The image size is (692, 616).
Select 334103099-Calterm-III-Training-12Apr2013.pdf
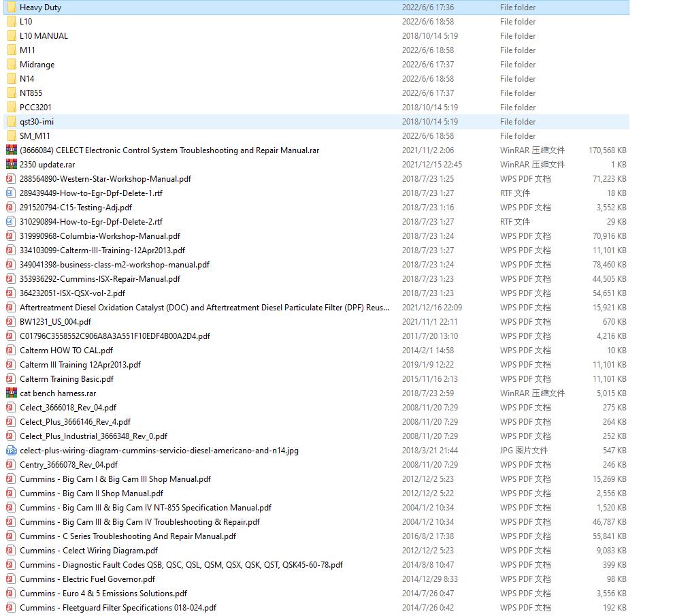pos(102,250)
